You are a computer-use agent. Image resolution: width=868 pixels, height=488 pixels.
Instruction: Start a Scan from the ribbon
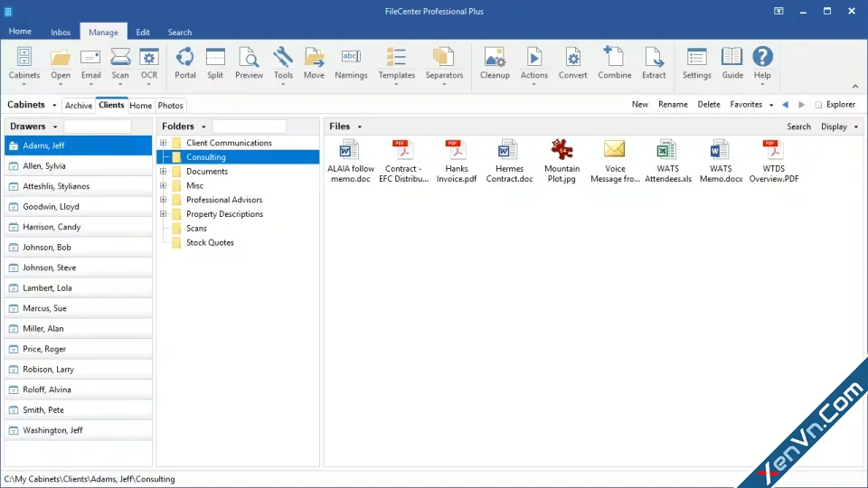click(x=120, y=63)
